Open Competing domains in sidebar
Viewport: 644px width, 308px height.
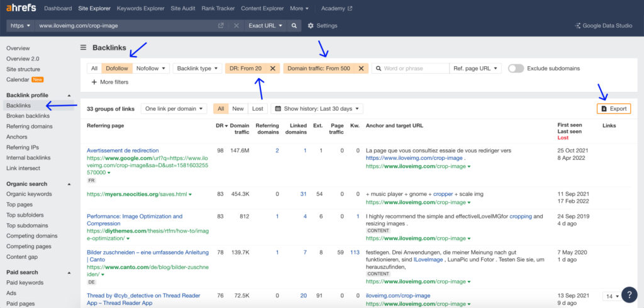click(31, 236)
